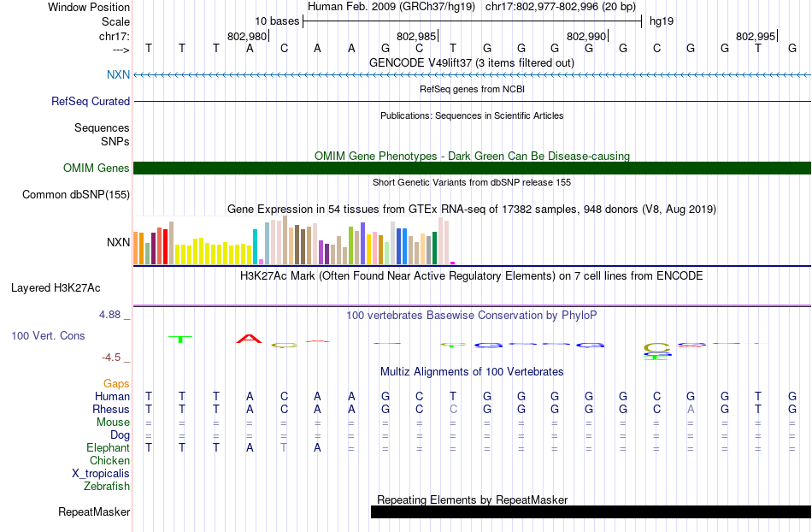Viewport: 812px width, 532px height.
Task: Select the RepeatMasker track label
Action: click(x=94, y=511)
